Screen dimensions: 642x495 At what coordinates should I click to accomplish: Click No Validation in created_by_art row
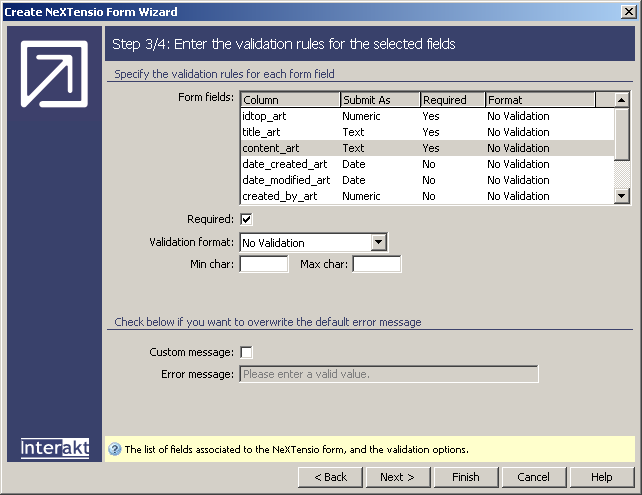[518, 196]
